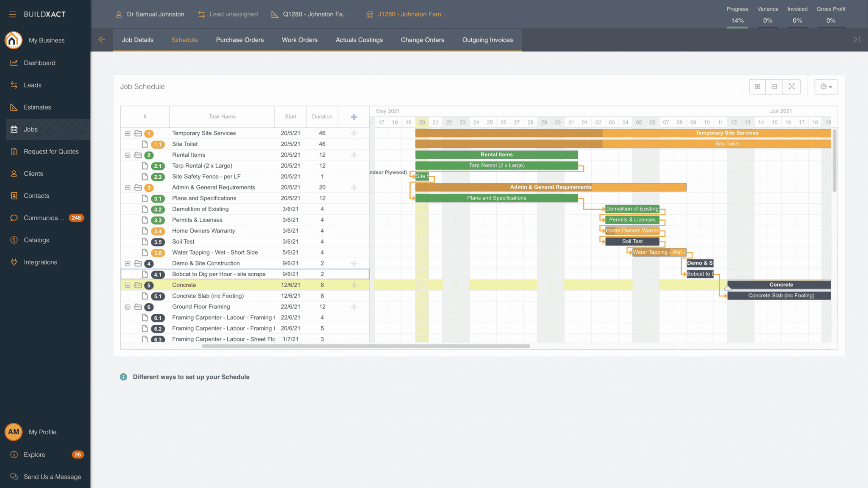The width and height of the screenshot is (868, 488).
Task: Open 'Different ways to set up your Schedule'
Action: [191, 377]
